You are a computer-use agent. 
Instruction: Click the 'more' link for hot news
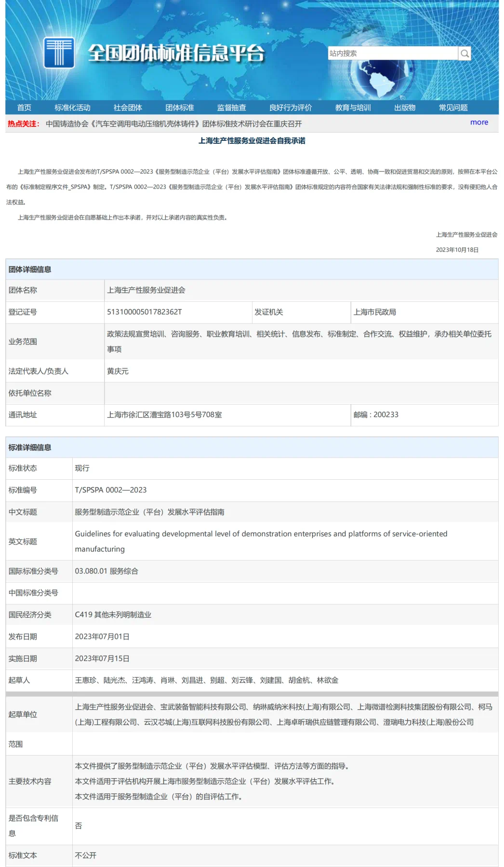point(479,122)
